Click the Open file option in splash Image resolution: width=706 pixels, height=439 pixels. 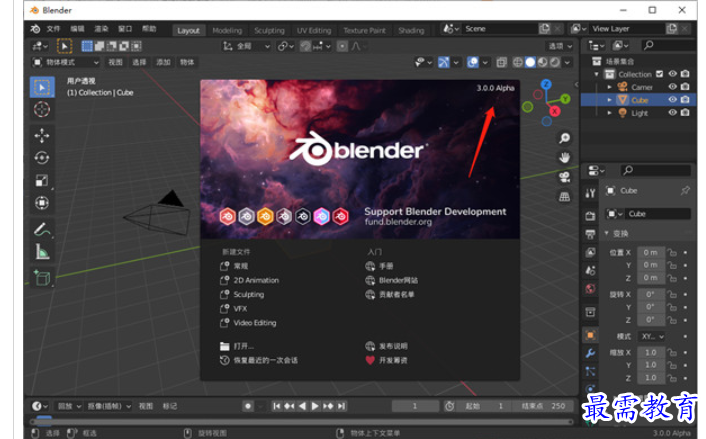[237, 346]
